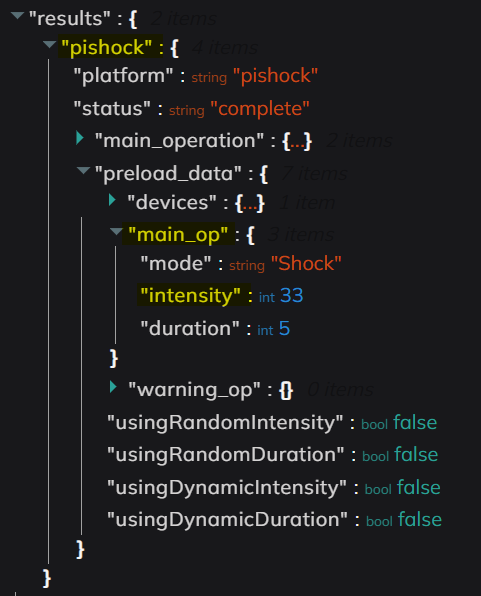The image size is (481, 596).
Task: Collapse the "preload_data" node arrow
Action: pos(83,170)
